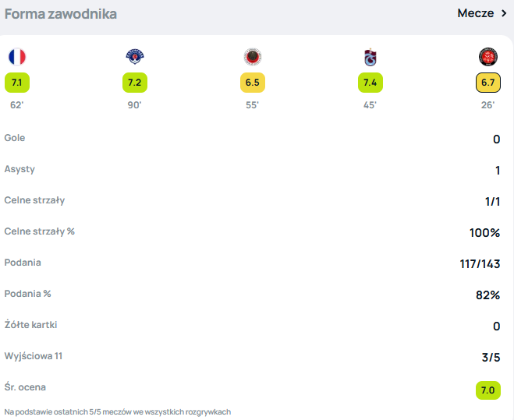Select the yellow 6.5 rating badge
Image resolution: width=514 pixels, height=420 pixels.
coord(253,83)
